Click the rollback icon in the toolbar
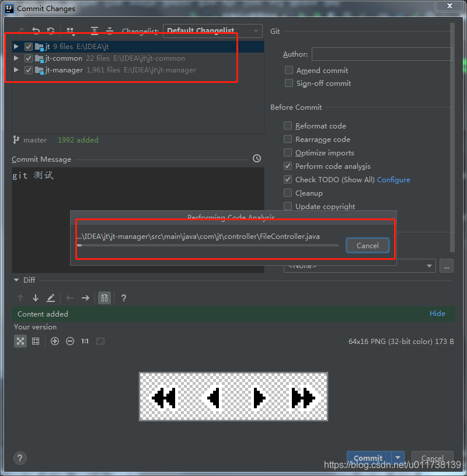 click(x=36, y=30)
